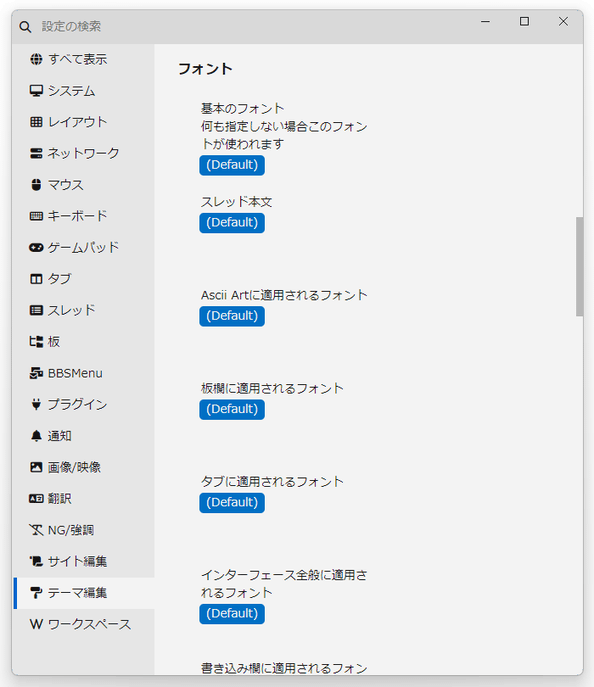
Task: Click the magnifier search icon
Action: click(x=25, y=27)
